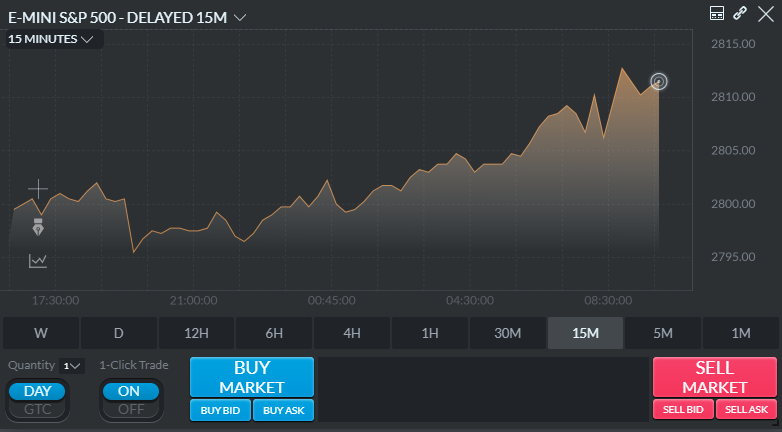The width and height of the screenshot is (782, 432).
Task: Click the empty order status field between buy and sell
Action: click(483, 389)
